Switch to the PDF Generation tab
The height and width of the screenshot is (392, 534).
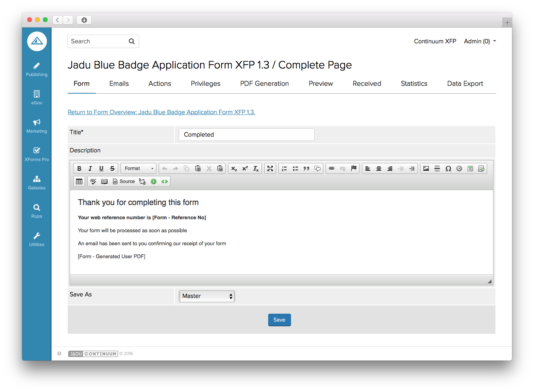click(x=264, y=83)
